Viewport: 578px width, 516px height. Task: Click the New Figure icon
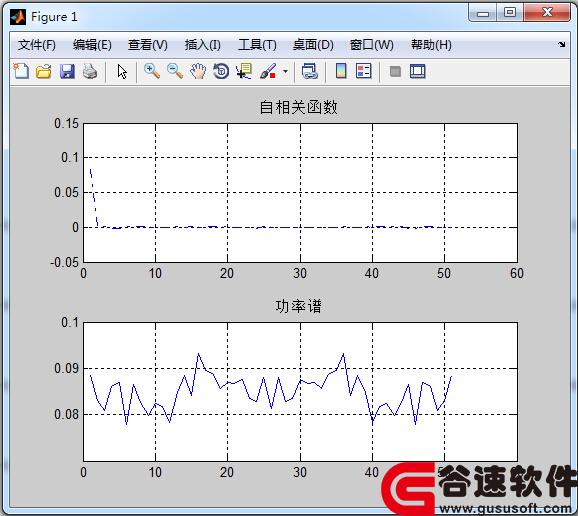coord(21,71)
